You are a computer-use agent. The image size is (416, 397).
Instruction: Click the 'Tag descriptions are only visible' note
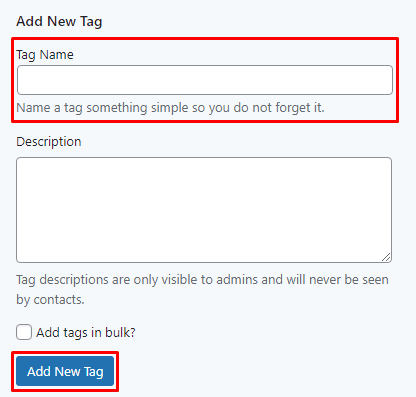pos(202,289)
